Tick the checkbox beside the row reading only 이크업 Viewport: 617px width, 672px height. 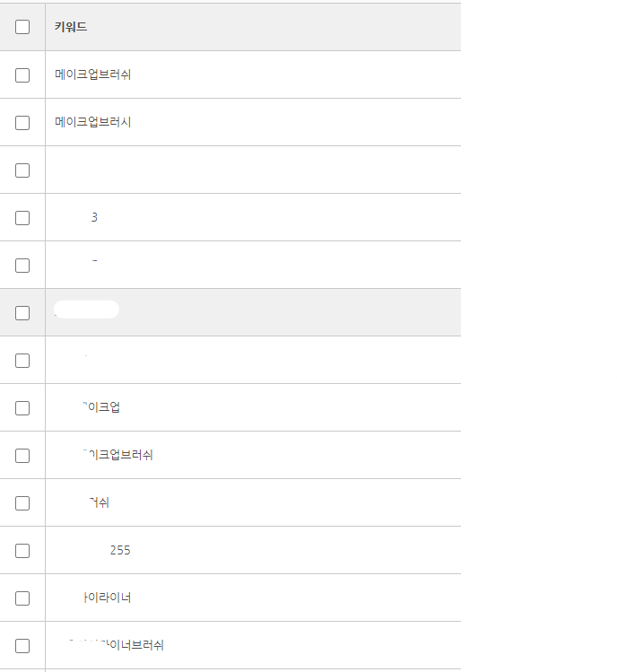[22, 408]
